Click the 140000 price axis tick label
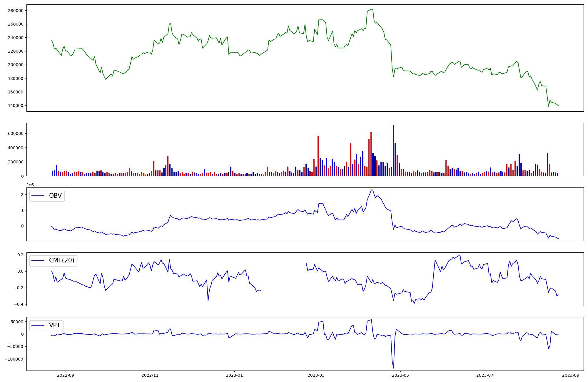This screenshot has width=588, height=382. coord(16,105)
